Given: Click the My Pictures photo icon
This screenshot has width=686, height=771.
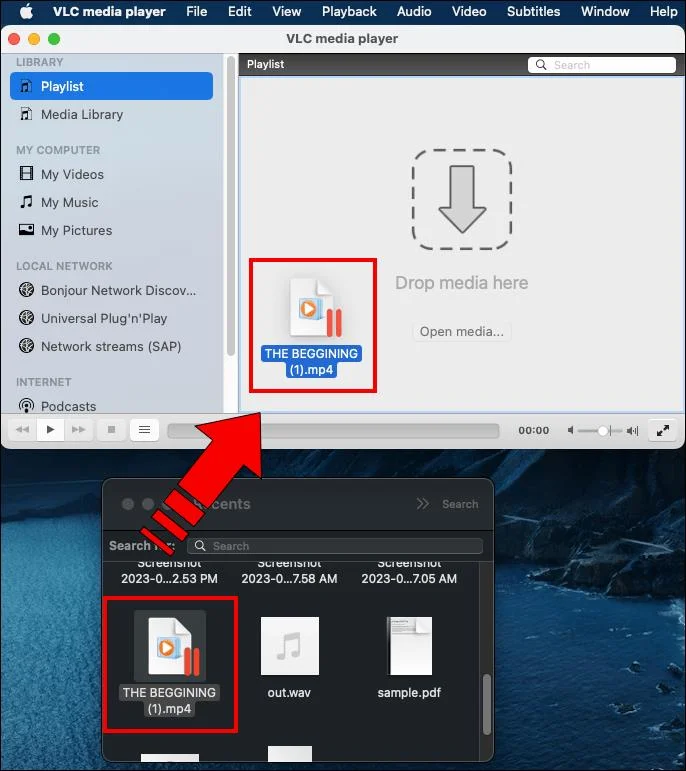Looking at the screenshot, I should pos(26,229).
